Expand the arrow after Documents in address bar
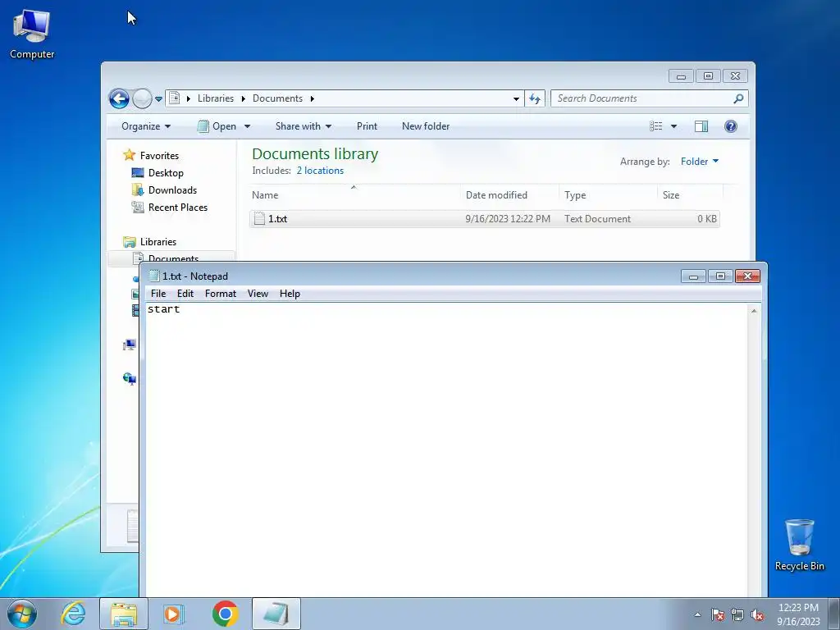The height and width of the screenshot is (630, 840). [x=312, y=98]
